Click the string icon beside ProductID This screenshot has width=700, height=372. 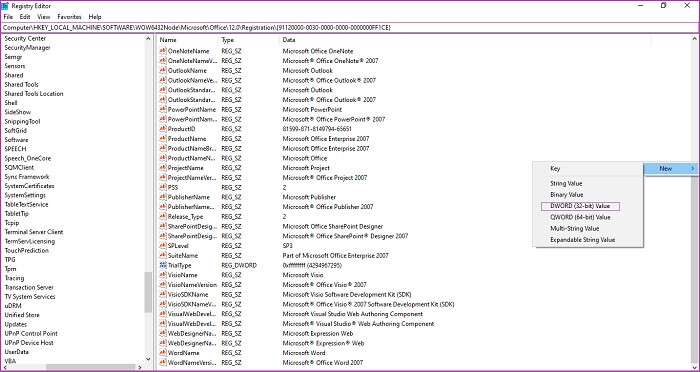pos(163,129)
